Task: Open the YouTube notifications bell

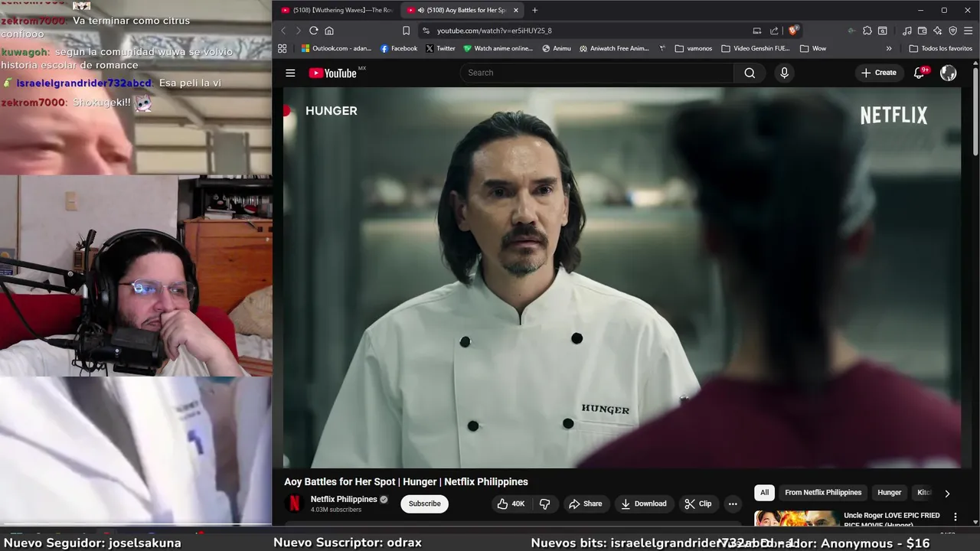Action: point(920,73)
